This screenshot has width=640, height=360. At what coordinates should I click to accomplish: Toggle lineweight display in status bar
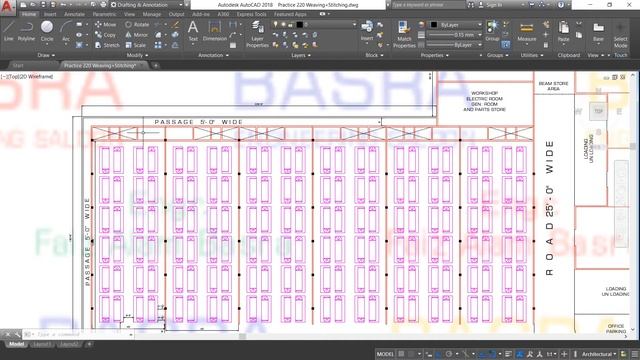tap(509, 354)
